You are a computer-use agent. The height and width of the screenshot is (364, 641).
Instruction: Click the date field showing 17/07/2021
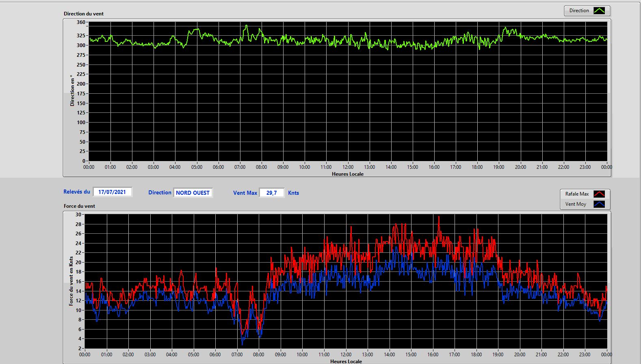pyautogui.click(x=112, y=192)
